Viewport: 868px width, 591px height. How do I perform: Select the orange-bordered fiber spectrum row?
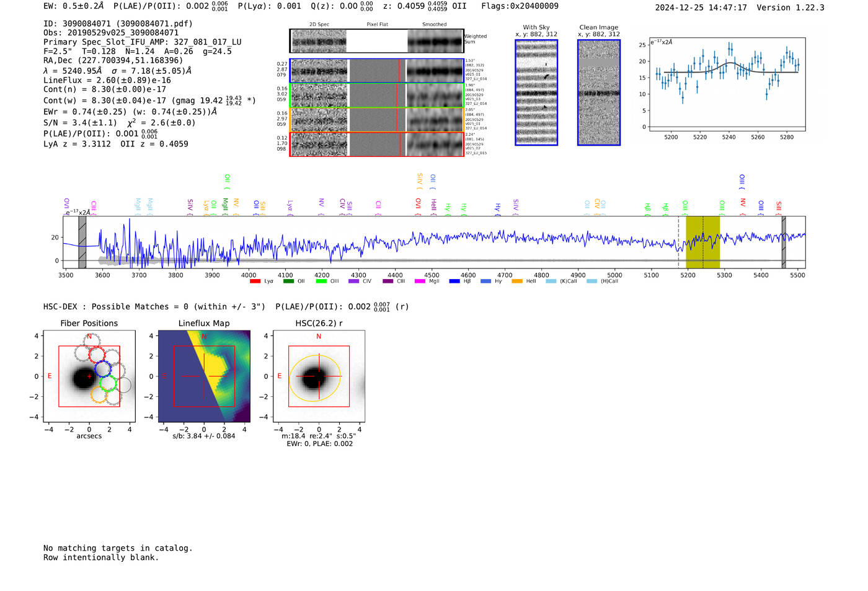pos(376,120)
